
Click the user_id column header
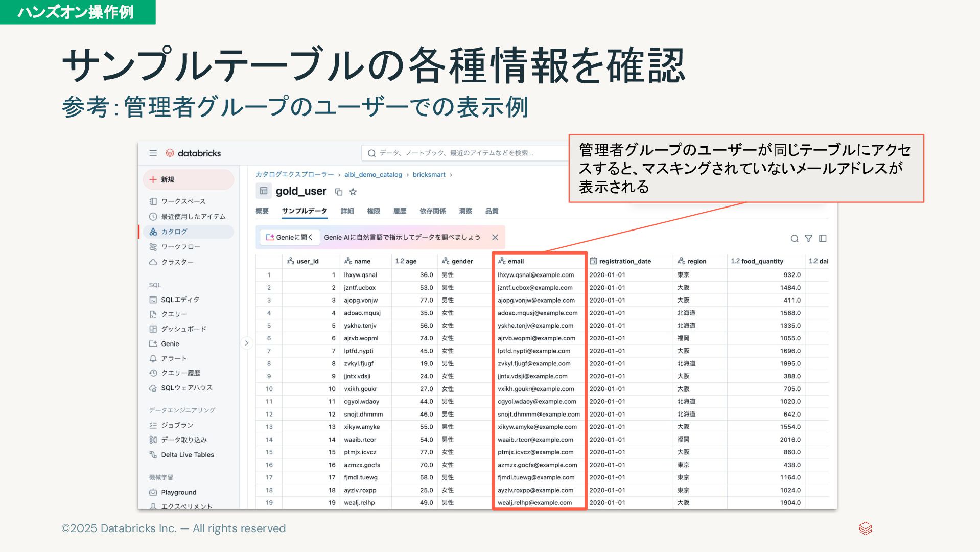tap(311, 261)
